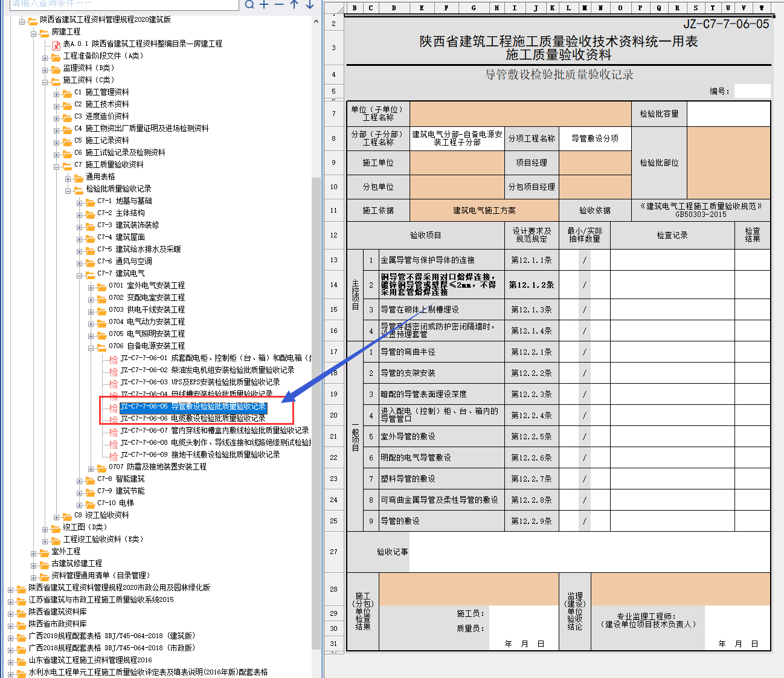Click the down arrow icon
This screenshot has width=784, height=678.
(x=309, y=4)
